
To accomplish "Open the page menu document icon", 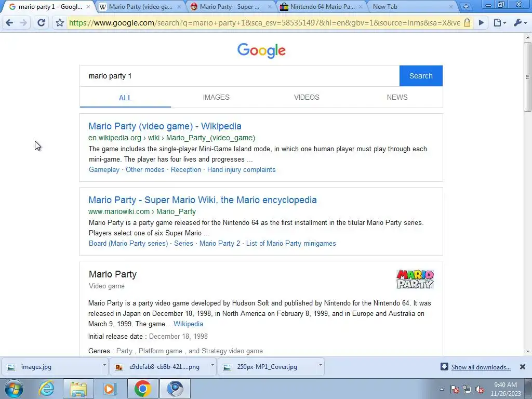I will 499,23.
